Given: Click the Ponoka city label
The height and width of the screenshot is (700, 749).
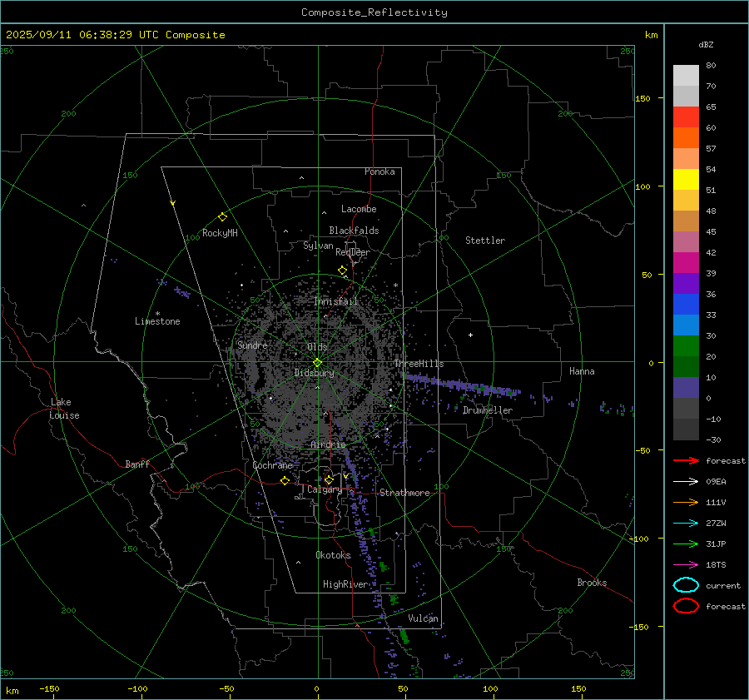Looking at the screenshot, I should pos(379,171).
